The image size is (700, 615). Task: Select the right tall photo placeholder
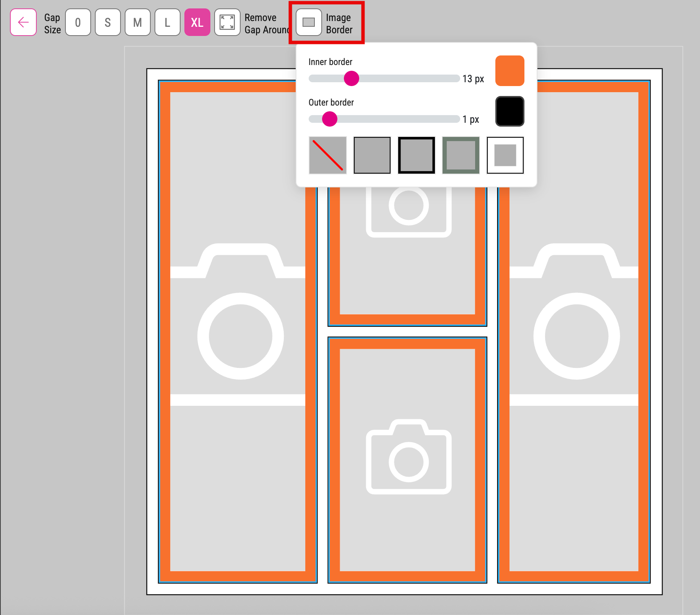tap(574, 332)
